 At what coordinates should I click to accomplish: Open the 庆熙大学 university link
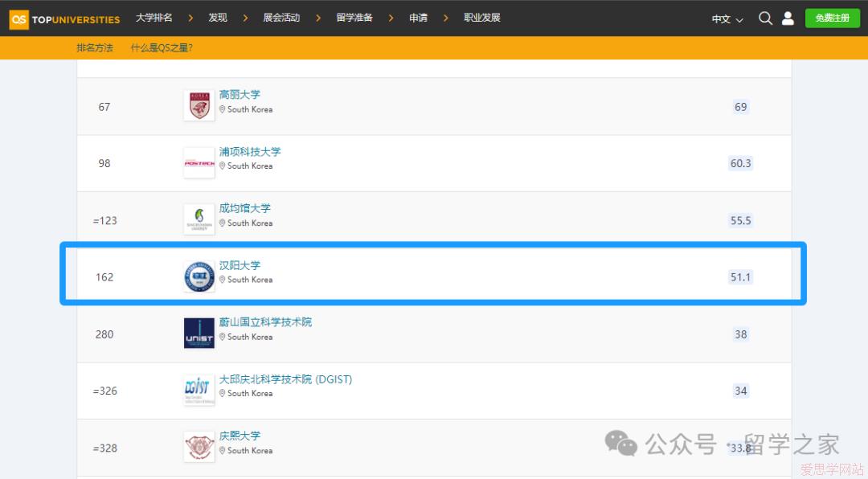240,436
